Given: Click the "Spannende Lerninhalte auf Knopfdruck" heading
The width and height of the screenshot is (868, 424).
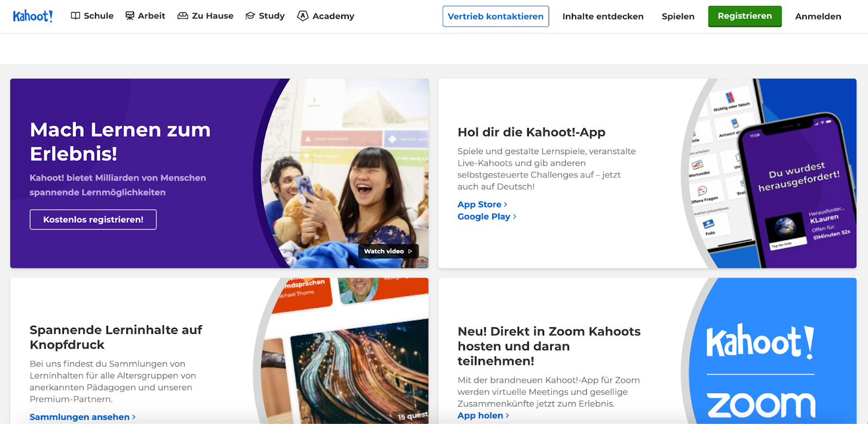Looking at the screenshot, I should click(x=116, y=337).
